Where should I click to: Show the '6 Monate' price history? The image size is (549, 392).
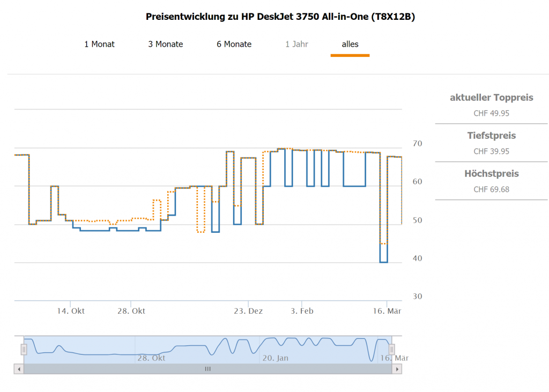coord(234,44)
